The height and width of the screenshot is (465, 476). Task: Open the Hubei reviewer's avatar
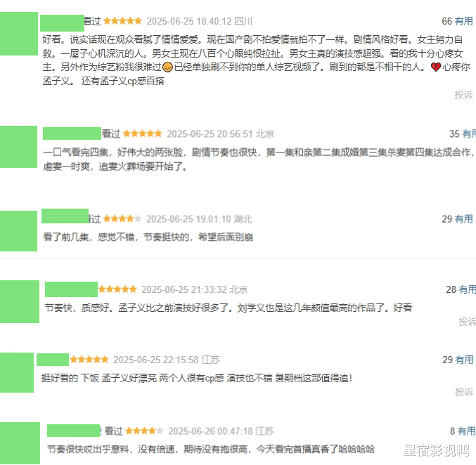click(x=18, y=231)
